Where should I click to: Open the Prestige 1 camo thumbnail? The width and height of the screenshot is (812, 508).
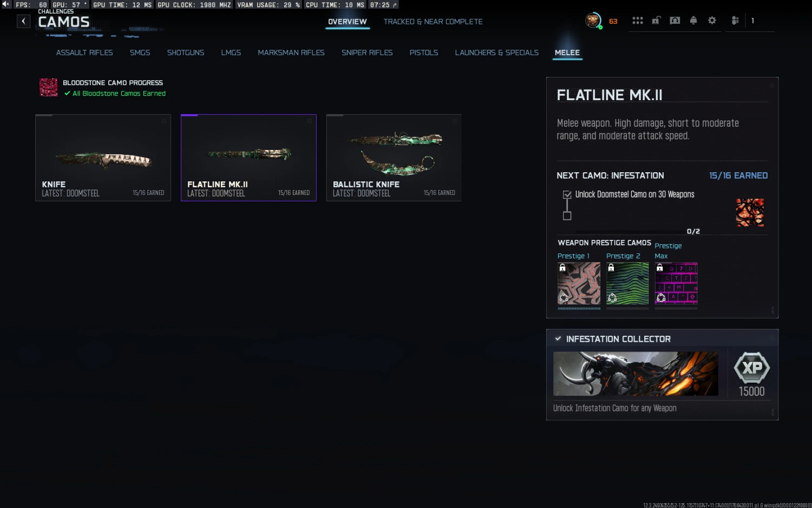tap(579, 283)
